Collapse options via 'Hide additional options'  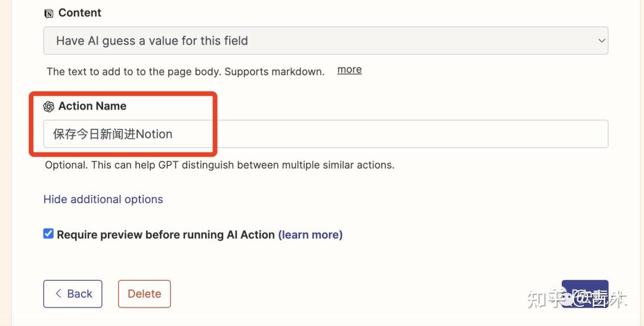[103, 200]
